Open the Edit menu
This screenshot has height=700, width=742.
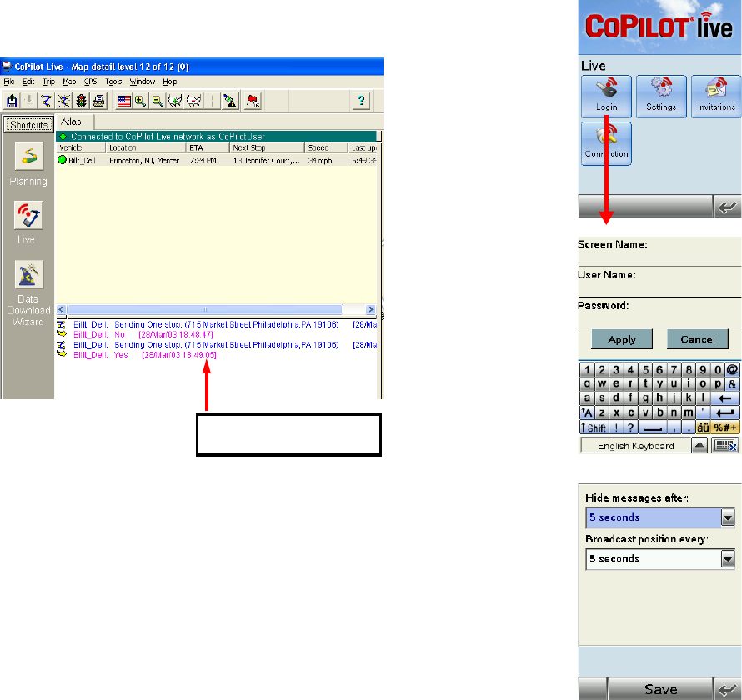click(x=28, y=82)
